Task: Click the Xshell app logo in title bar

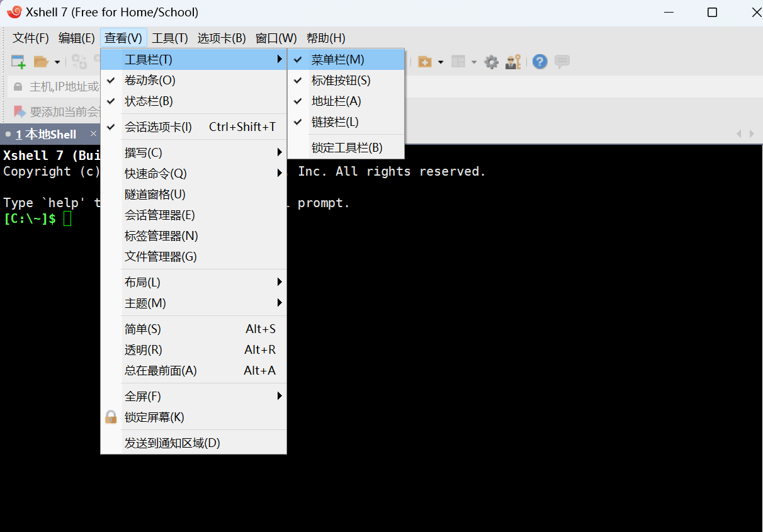Action: click(x=14, y=12)
